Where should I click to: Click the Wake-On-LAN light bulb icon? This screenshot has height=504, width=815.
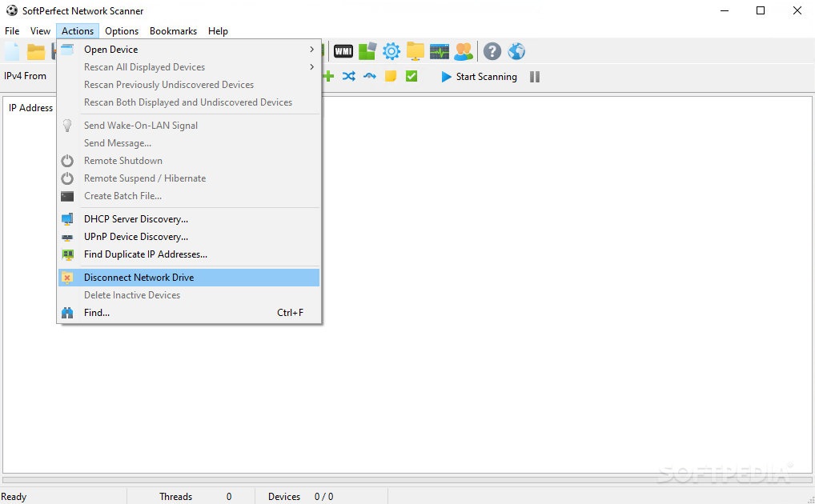[67, 126]
